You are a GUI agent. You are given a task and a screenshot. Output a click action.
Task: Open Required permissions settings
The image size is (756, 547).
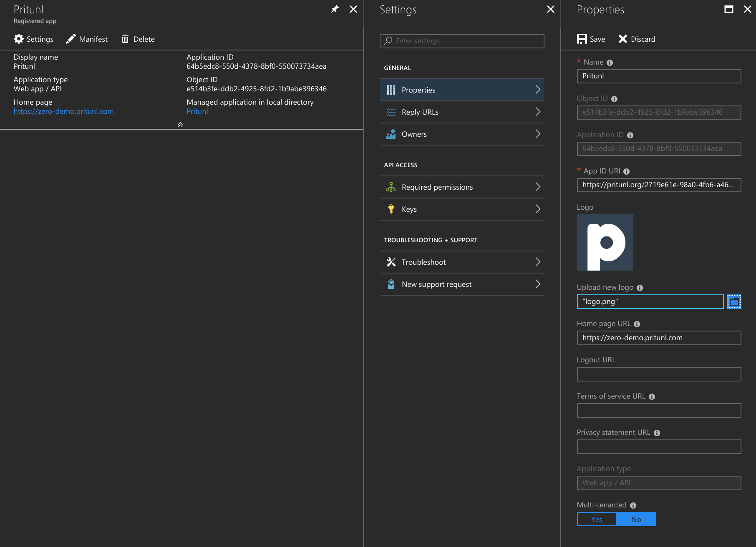click(462, 187)
